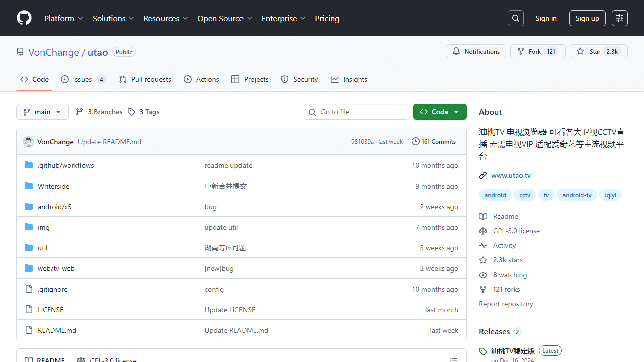This screenshot has height=362, width=644.
Task: Click the search magnifier icon in header
Action: (x=516, y=18)
